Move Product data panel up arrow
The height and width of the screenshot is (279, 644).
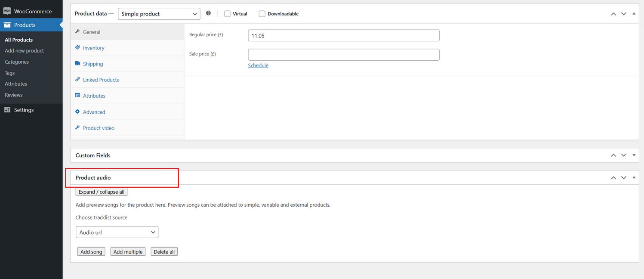613,14
